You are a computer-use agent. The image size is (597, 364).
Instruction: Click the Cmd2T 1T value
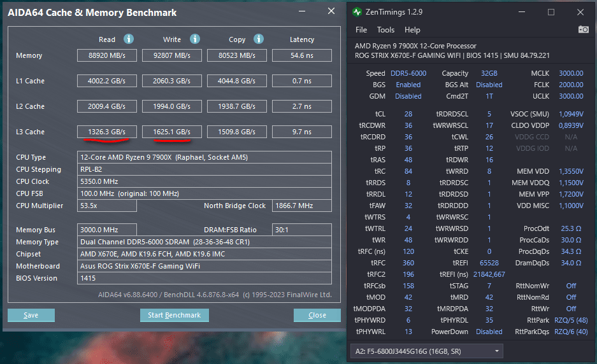click(489, 96)
